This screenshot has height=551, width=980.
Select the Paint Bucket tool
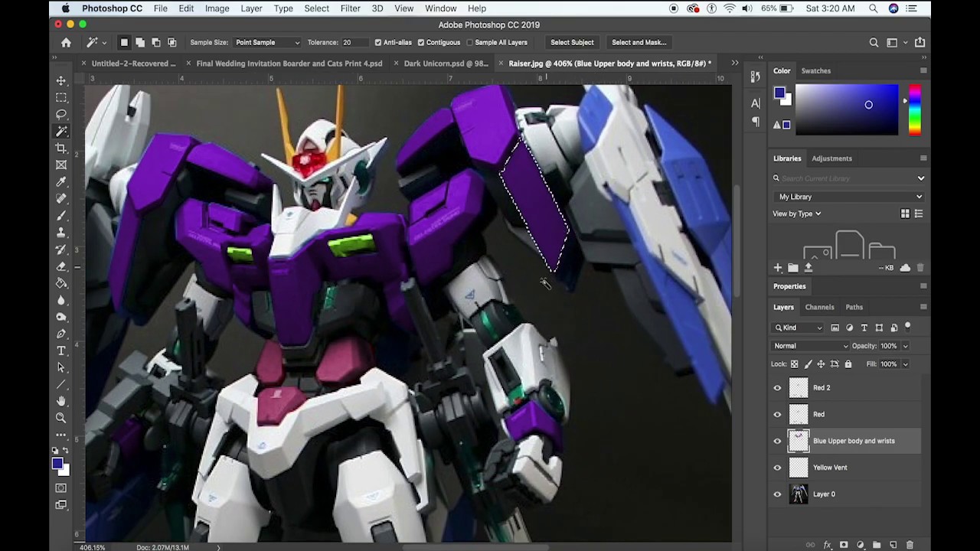pyautogui.click(x=61, y=283)
